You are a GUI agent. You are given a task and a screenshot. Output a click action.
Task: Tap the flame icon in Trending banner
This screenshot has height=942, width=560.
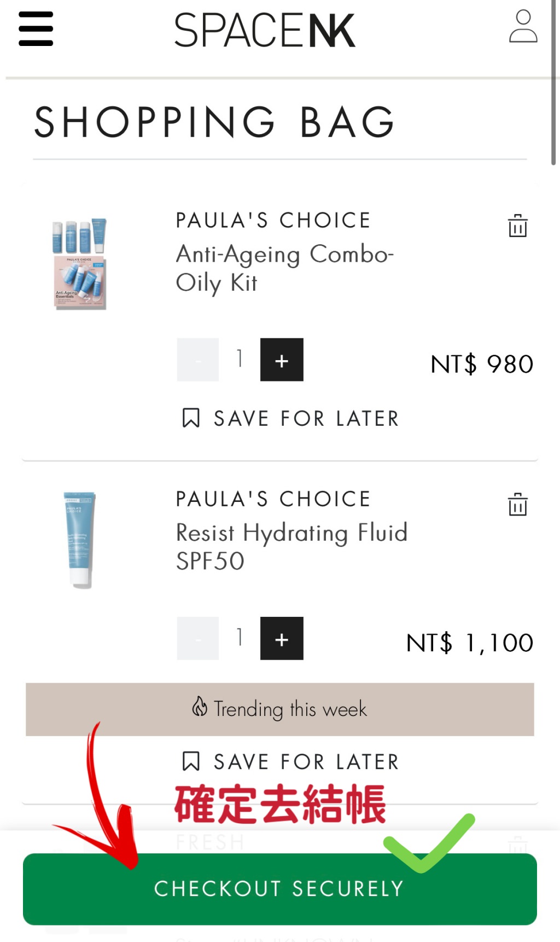pos(200,707)
